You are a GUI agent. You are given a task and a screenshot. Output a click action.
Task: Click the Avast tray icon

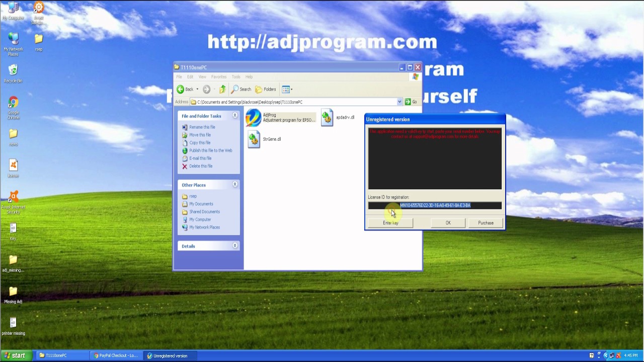coord(618,355)
